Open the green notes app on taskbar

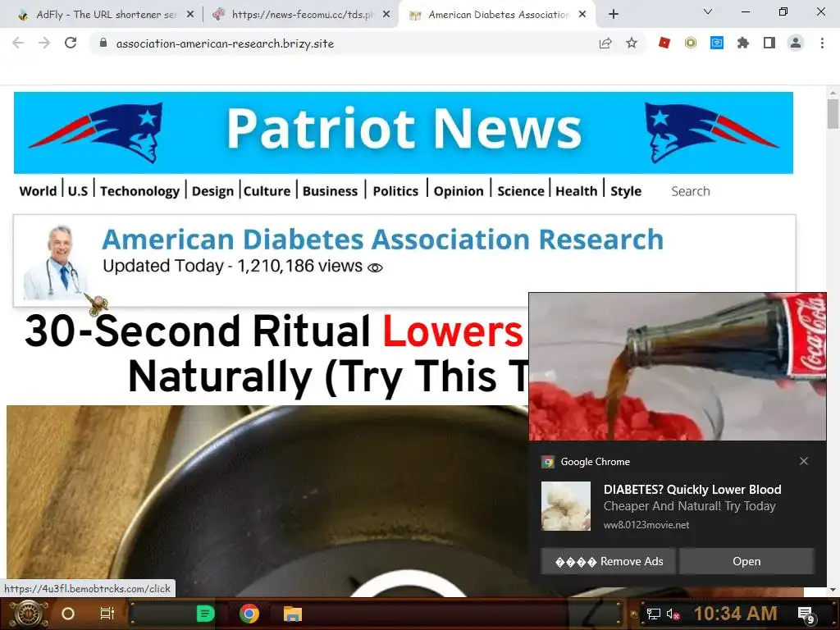point(205,614)
